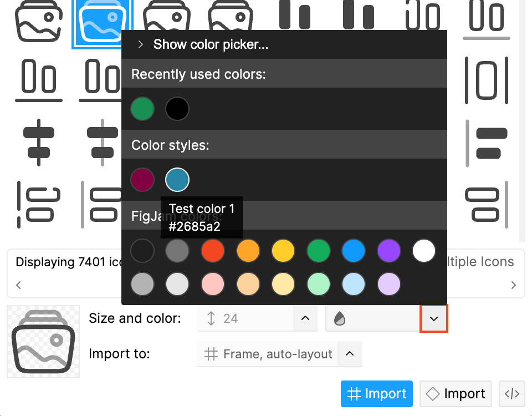
Task: Go to next icons page with right arrow
Action: tap(513, 285)
